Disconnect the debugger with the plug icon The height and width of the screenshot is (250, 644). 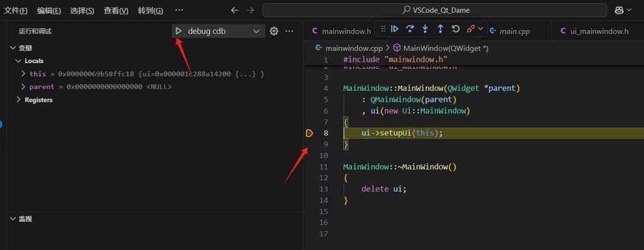tap(471, 29)
